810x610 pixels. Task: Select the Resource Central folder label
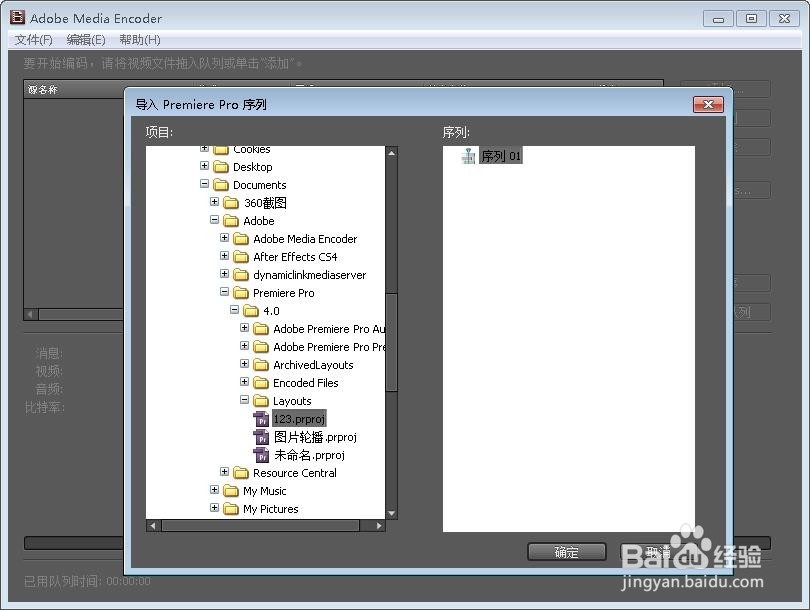point(295,473)
